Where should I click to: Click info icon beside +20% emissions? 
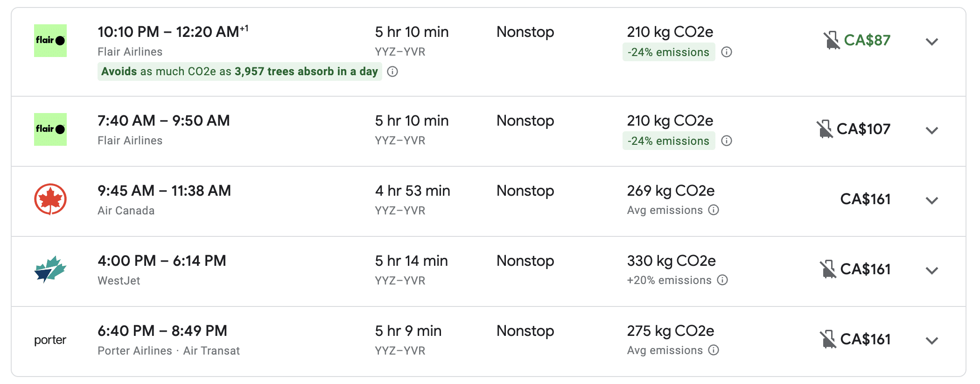point(722,280)
